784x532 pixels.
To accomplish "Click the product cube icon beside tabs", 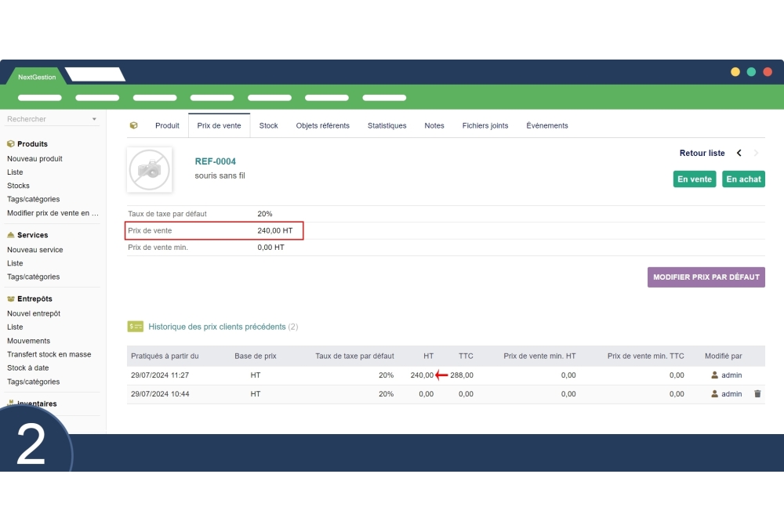I will click(x=133, y=125).
